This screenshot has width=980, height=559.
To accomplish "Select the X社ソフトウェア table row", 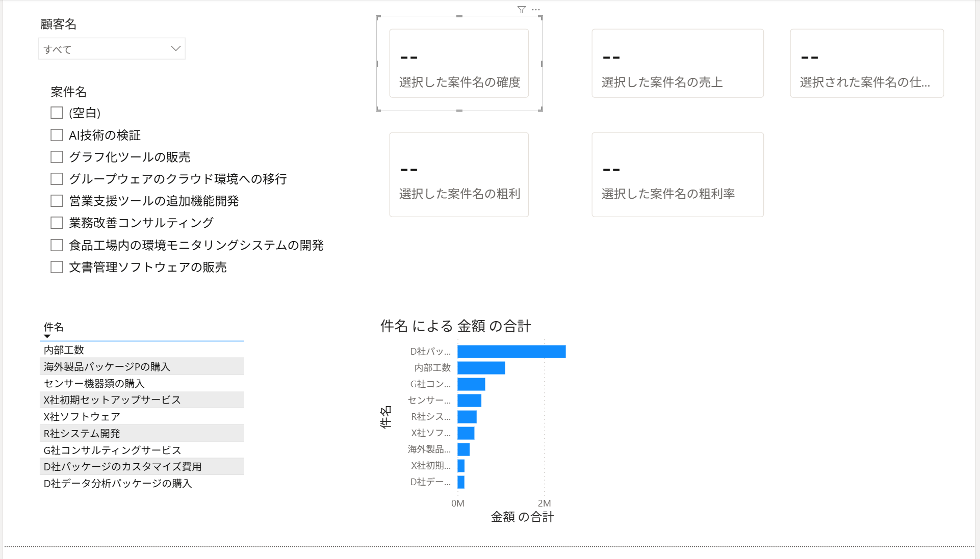I will (x=82, y=417).
